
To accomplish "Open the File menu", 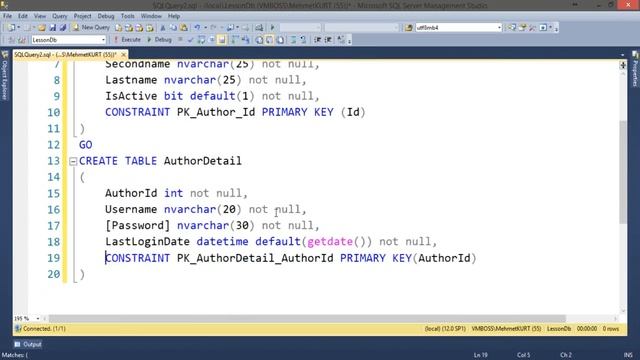I will 7,16.
